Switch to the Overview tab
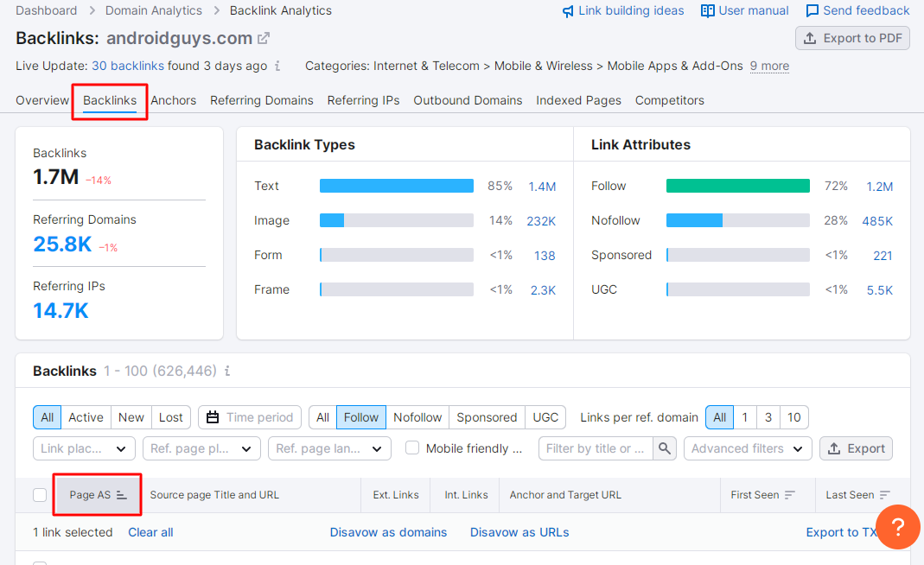924x565 pixels. coord(42,100)
